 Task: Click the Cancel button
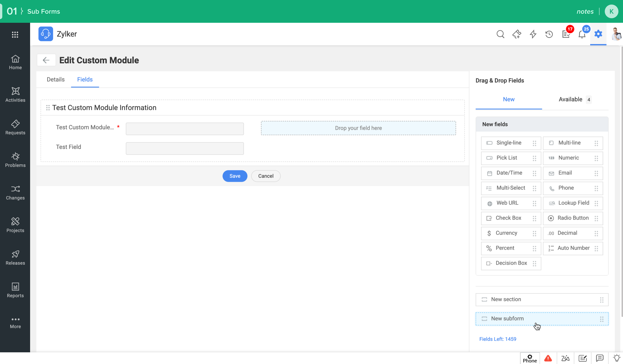265,176
